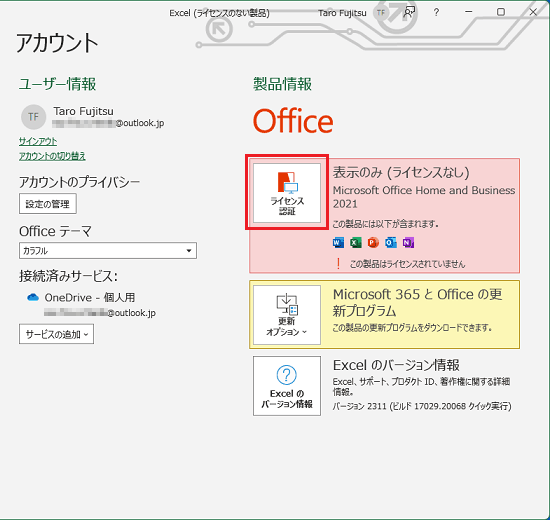Click the Microsoft Office Home and Business 2021 text

[424, 197]
